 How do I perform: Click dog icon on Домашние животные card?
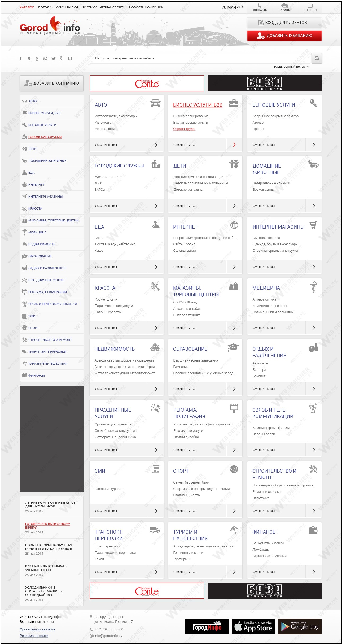[313, 164]
